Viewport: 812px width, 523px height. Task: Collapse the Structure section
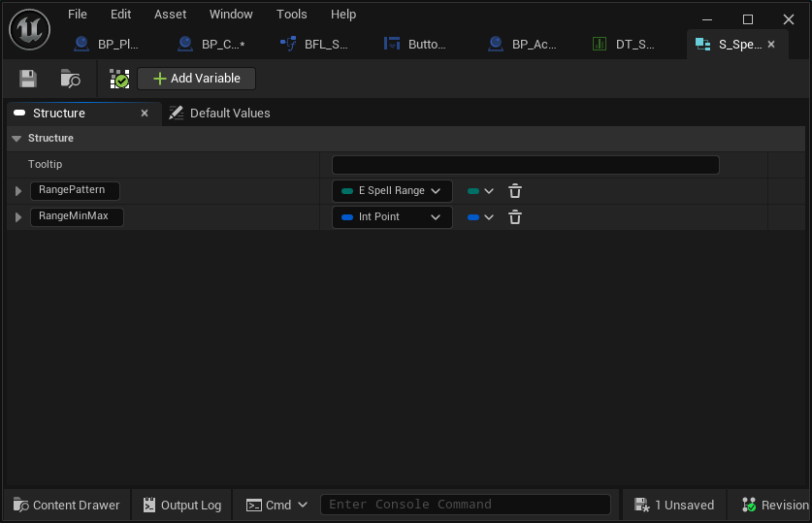[x=16, y=138]
